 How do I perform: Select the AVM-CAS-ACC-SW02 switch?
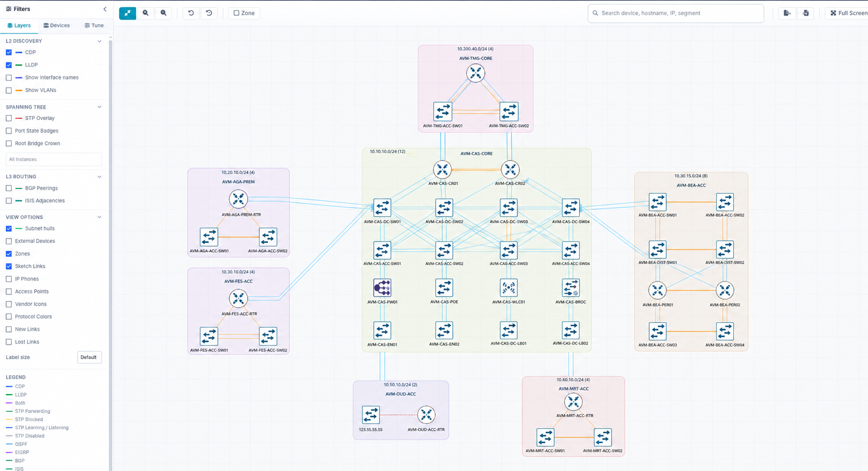coord(444,250)
